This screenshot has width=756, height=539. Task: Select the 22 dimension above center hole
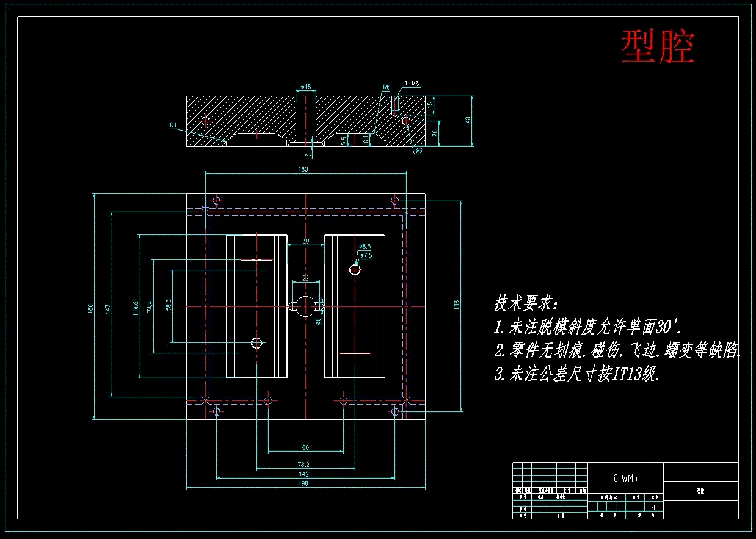coord(306,278)
